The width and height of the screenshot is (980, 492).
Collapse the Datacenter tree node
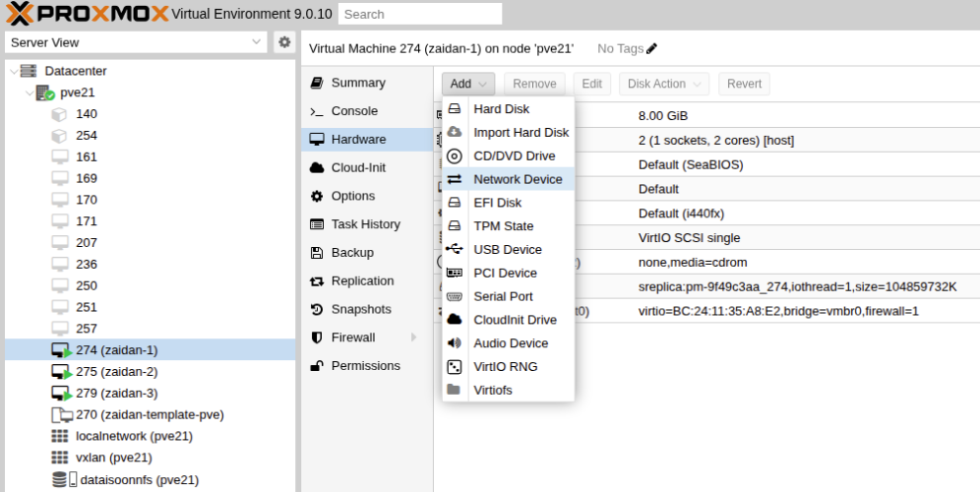pyautogui.click(x=12, y=71)
